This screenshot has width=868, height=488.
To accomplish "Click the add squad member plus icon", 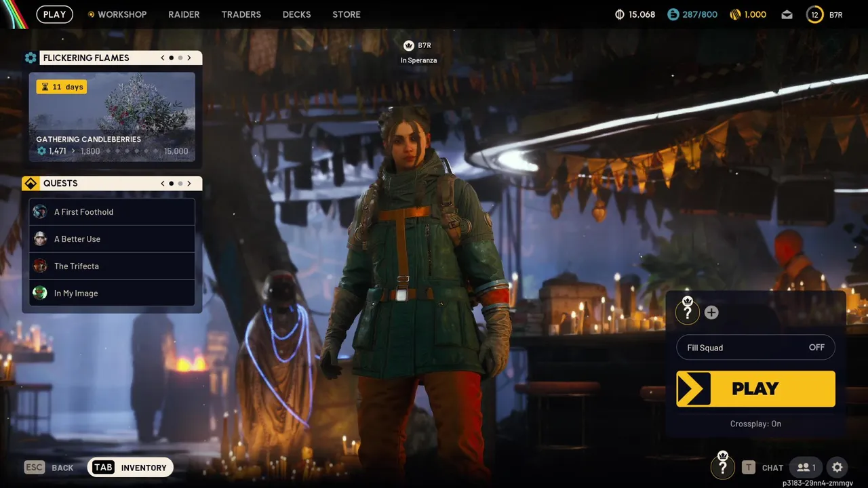I will pyautogui.click(x=711, y=312).
